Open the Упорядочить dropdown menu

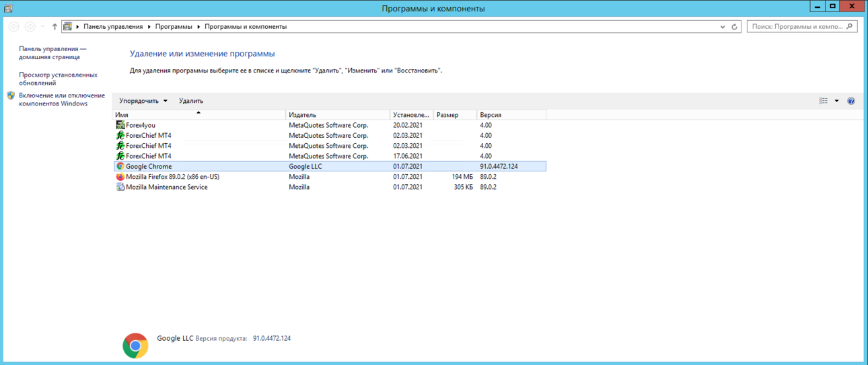143,101
